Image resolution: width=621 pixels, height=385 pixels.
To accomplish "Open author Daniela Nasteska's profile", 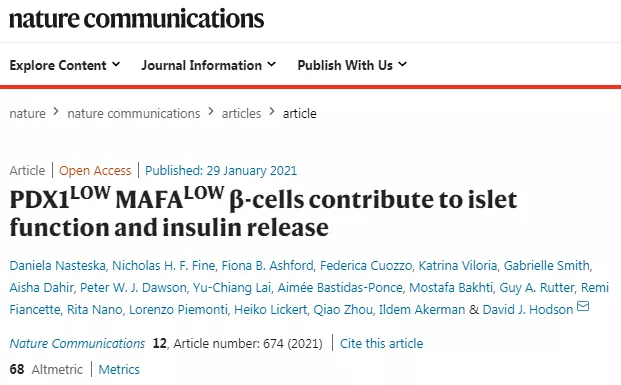I will pos(57,265).
